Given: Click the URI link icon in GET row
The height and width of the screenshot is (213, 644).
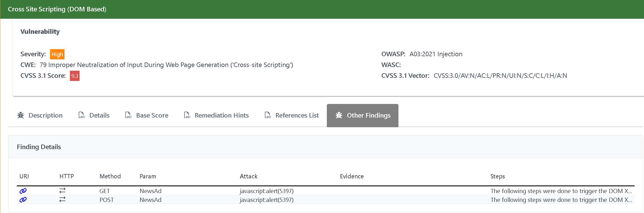Looking at the screenshot, I should (x=23, y=191).
